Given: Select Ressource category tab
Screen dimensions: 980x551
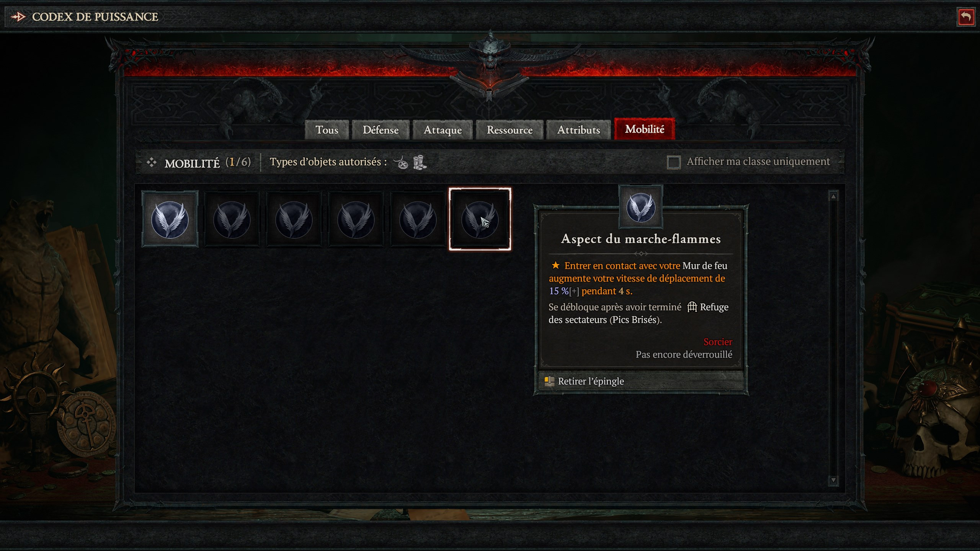Looking at the screenshot, I should [510, 129].
